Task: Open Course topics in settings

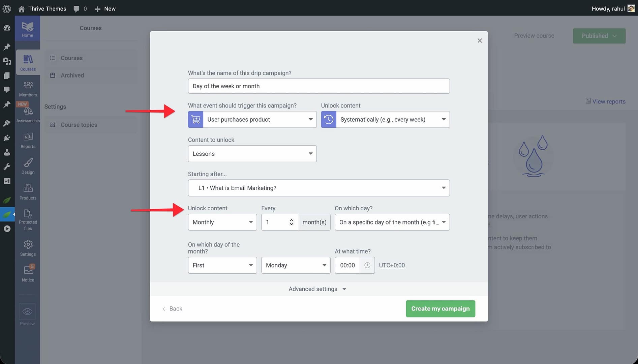Action: point(79,125)
